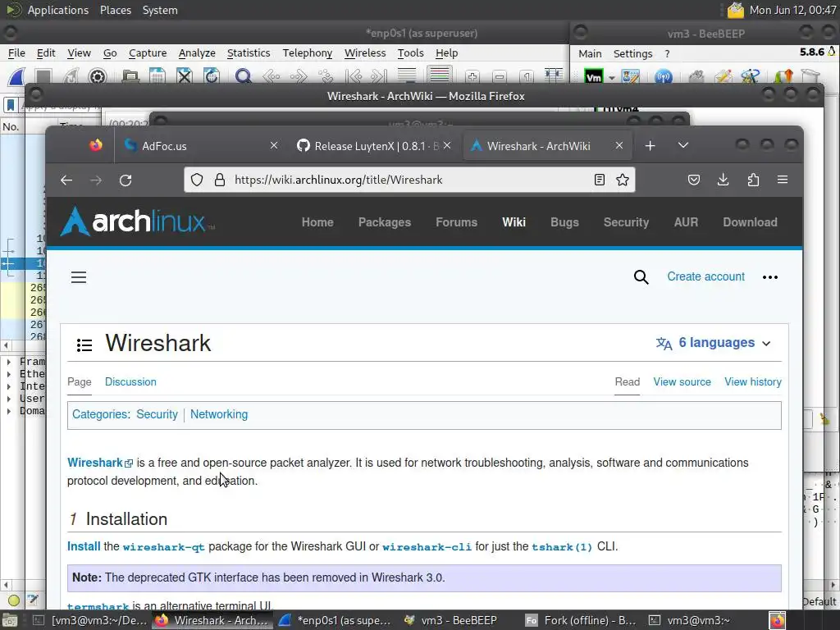Open Arch Linux Download nav link
Image resolution: width=840 pixels, height=630 pixels.
click(x=750, y=222)
